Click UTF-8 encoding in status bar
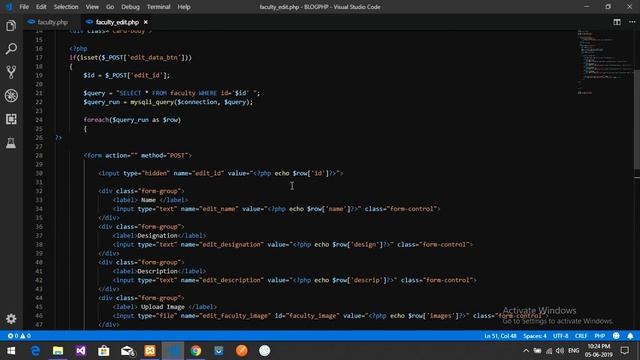This screenshot has height=360, width=640. tap(560, 336)
